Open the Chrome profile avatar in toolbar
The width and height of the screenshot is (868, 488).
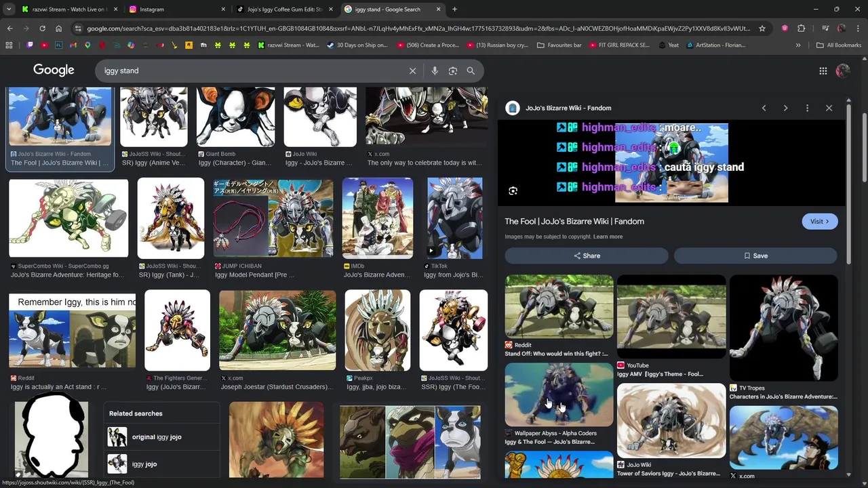(842, 28)
